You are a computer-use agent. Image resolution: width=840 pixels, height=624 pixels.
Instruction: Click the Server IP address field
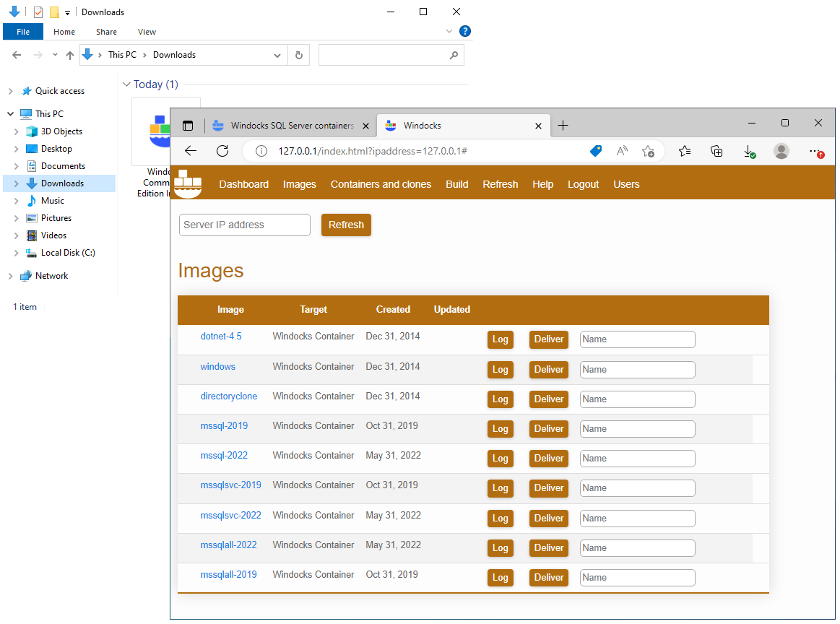[244, 225]
